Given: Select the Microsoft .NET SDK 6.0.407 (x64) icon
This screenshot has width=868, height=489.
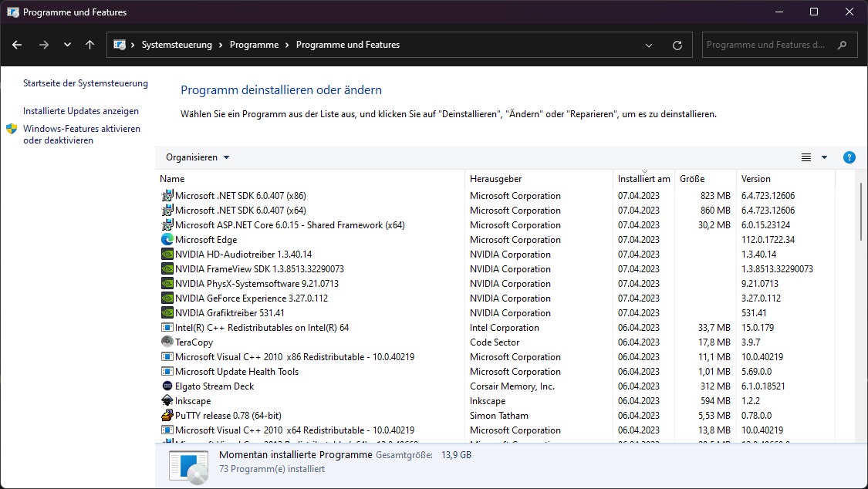Looking at the screenshot, I should [167, 211].
